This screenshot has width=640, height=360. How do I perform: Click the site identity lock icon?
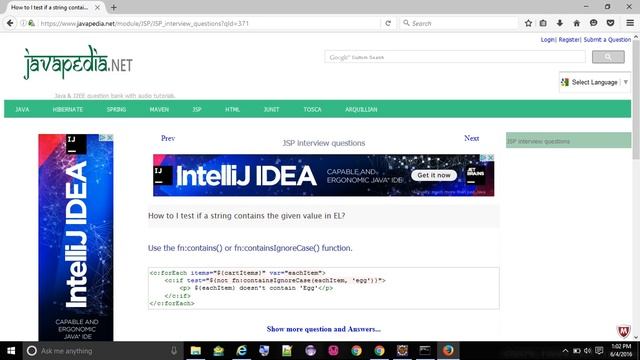[31, 23]
